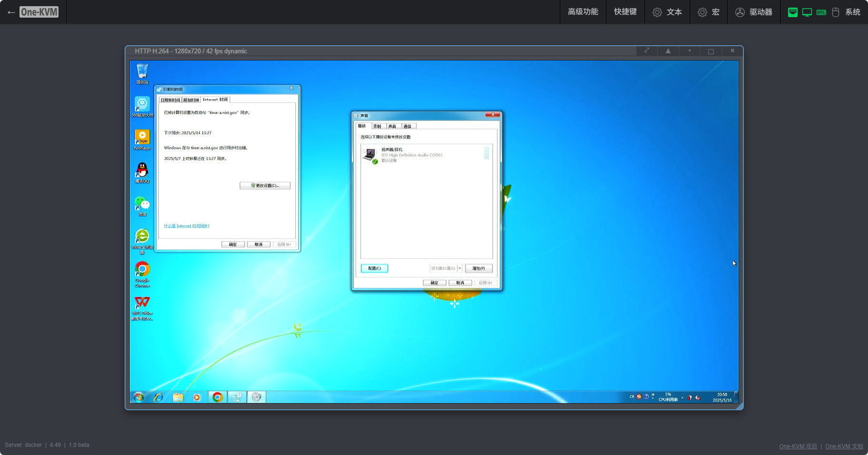Switch to the 附加时钟 tab

[x=191, y=100]
